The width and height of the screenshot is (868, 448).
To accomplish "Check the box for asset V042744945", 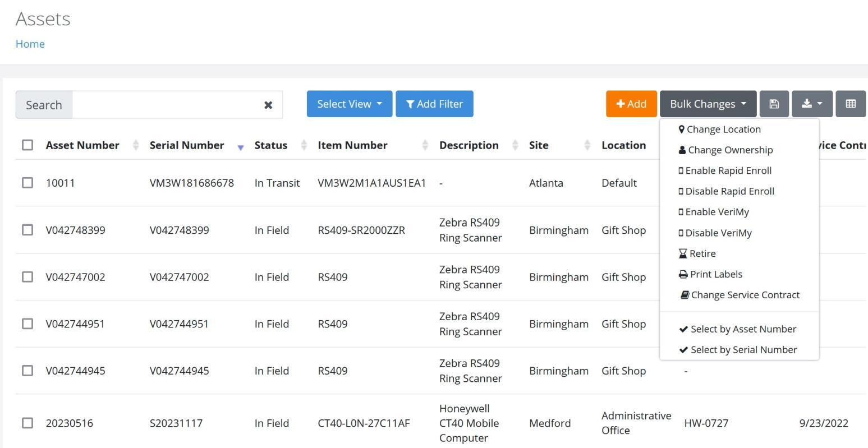I will (27, 370).
